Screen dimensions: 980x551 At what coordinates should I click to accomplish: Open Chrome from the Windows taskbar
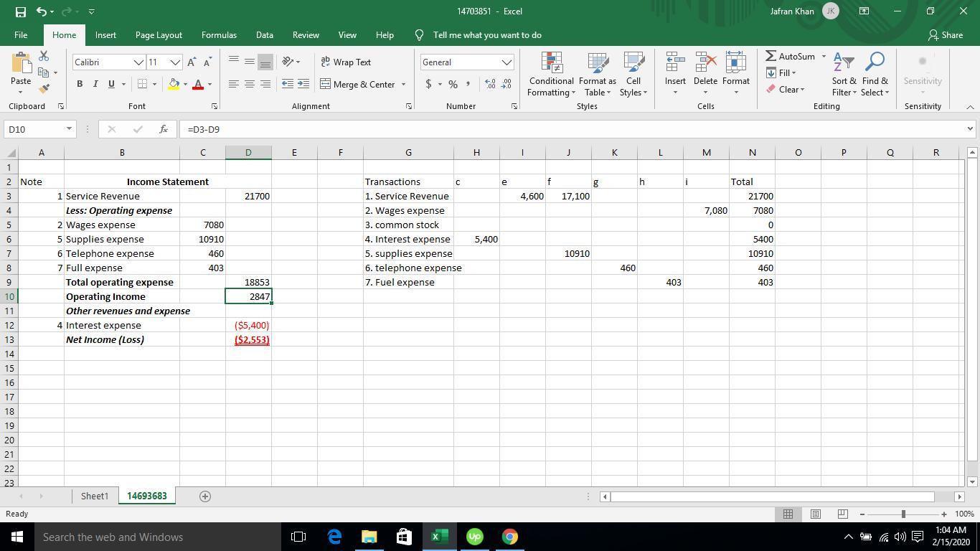509,537
